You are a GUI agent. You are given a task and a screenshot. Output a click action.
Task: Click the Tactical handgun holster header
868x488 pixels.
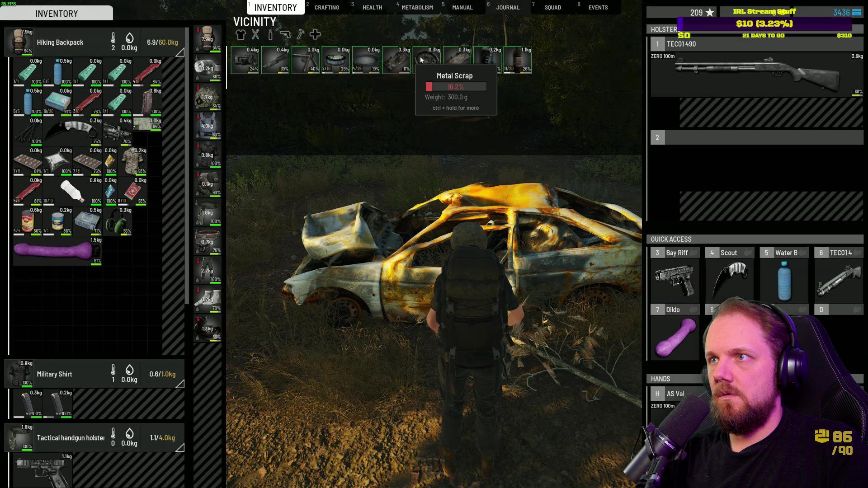(x=94, y=438)
